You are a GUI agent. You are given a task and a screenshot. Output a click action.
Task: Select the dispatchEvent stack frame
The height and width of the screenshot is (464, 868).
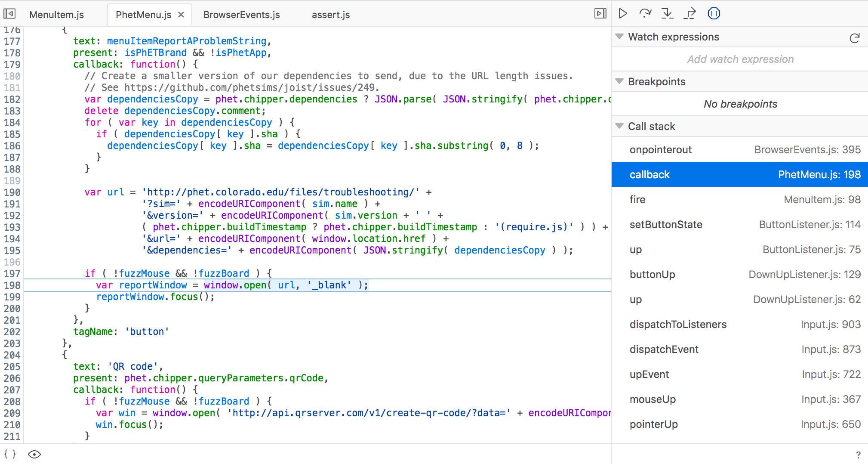740,349
